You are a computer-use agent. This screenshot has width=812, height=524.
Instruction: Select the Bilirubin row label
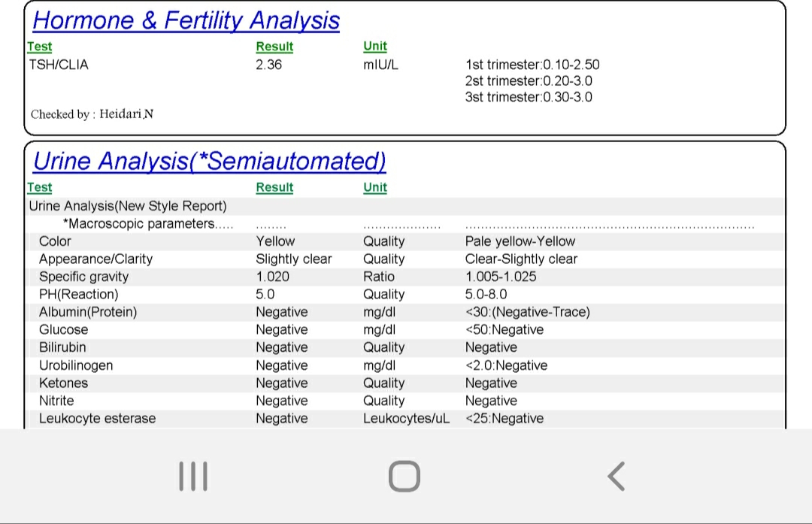(62, 347)
